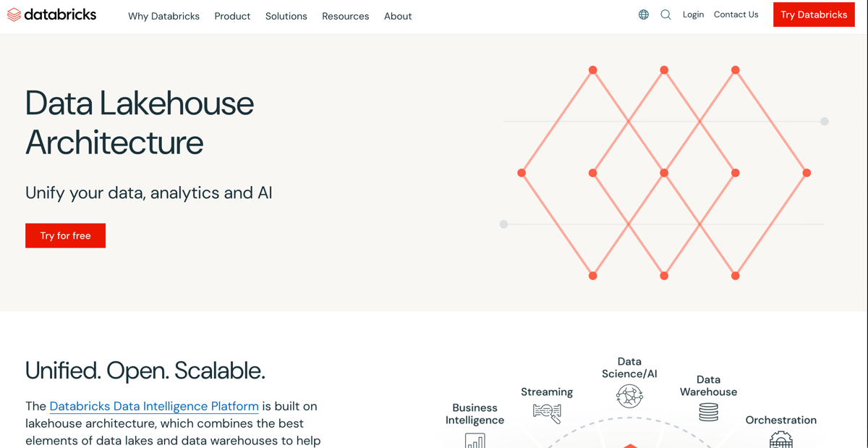The image size is (868, 448).
Task: Open the Resources menu
Action: point(345,16)
